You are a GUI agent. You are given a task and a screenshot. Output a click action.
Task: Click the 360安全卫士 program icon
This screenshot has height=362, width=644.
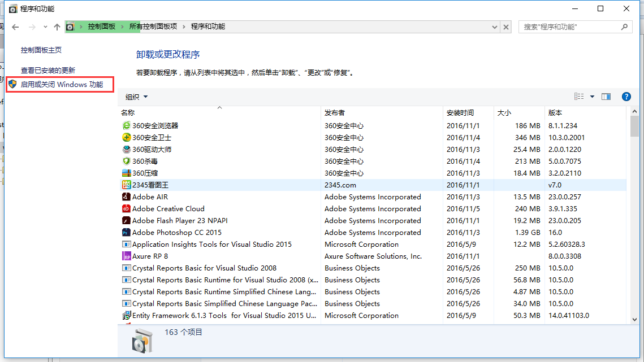coord(126,137)
